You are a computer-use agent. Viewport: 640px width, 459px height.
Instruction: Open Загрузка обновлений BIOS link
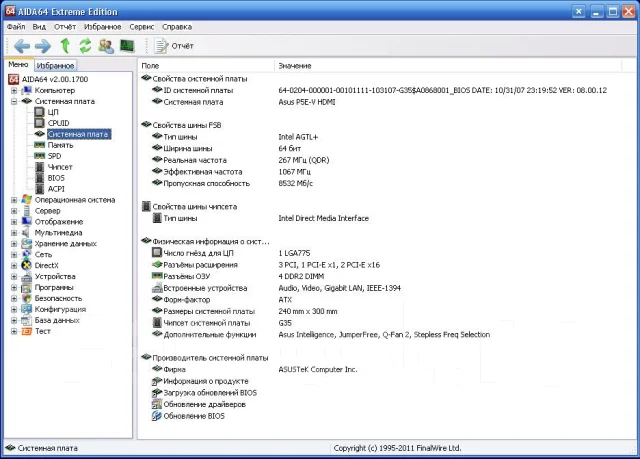[x=210, y=393]
